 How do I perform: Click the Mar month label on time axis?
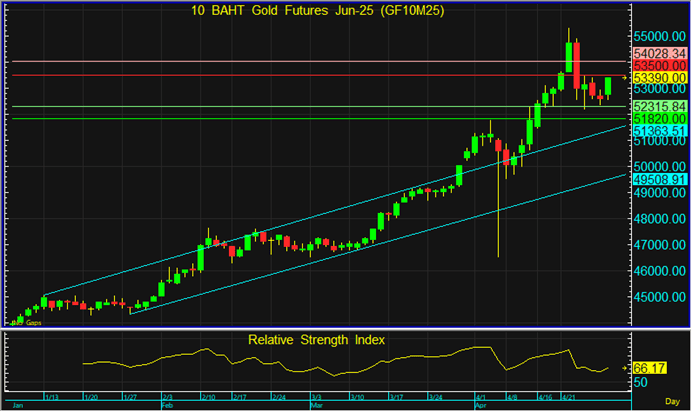click(316, 407)
